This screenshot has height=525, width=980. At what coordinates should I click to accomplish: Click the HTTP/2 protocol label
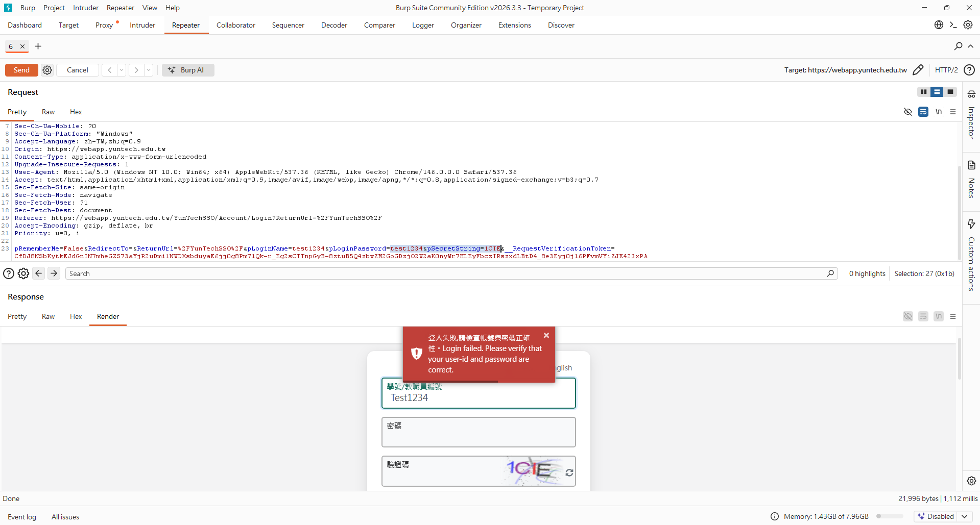(x=946, y=70)
